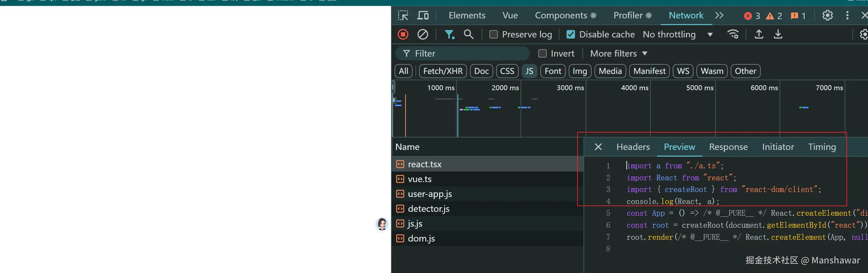Enable the Preserve log checkbox
868x273 pixels.
[x=493, y=34]
